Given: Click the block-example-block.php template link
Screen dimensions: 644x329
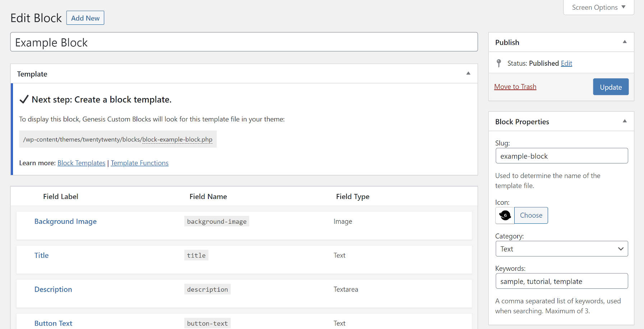Looking at the screenshot, I should pyautogui.click(x=177, y=139).
